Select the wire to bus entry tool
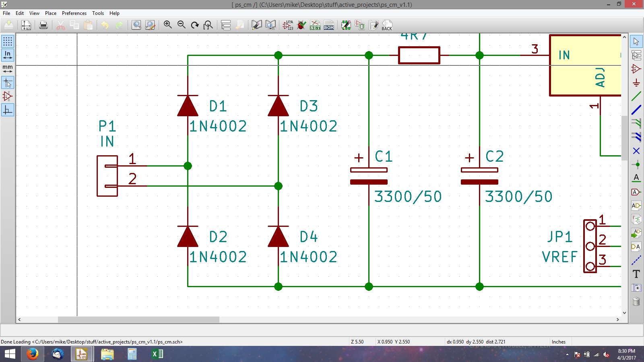The image size is (644, 362). [636, 123]
